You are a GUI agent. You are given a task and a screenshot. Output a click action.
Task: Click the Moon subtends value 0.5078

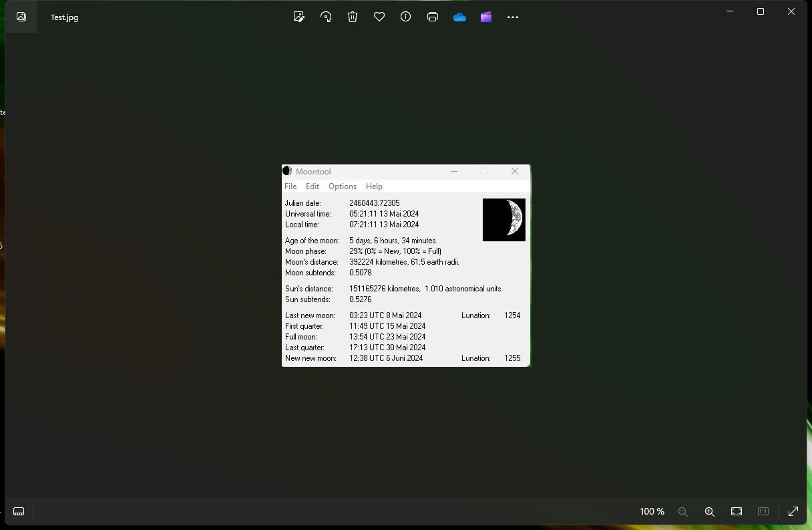(x=361, y=273)
